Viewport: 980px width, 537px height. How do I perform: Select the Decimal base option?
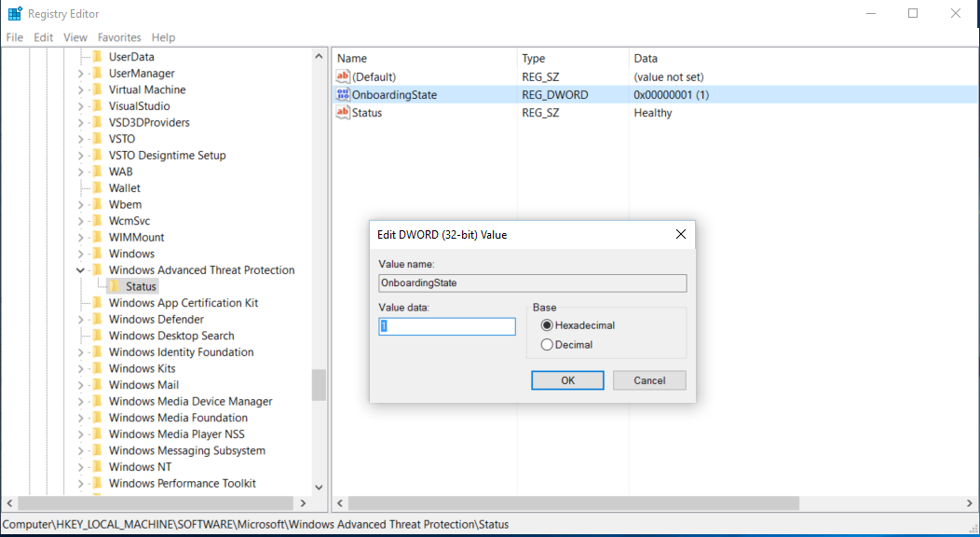tap(547, 345)
